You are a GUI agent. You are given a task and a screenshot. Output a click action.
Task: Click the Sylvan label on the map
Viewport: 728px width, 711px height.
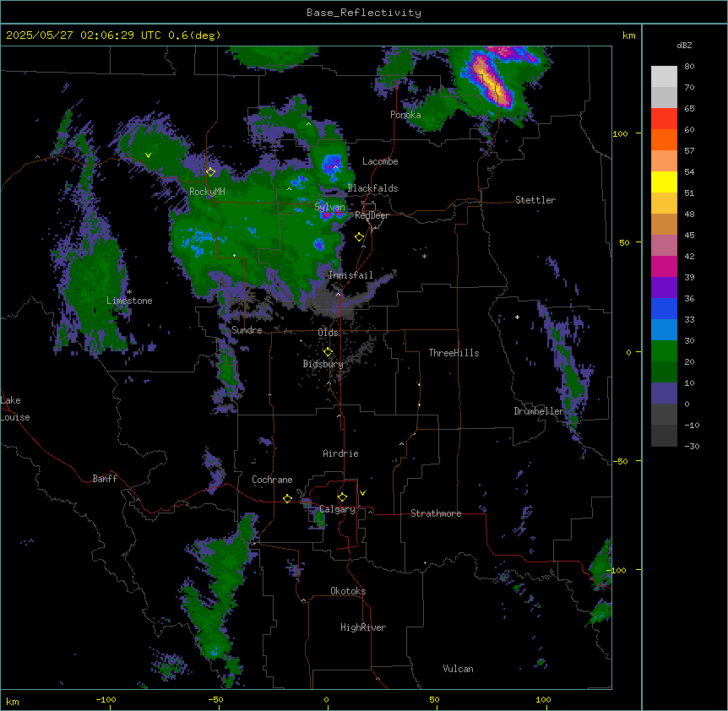pos(329,207)
